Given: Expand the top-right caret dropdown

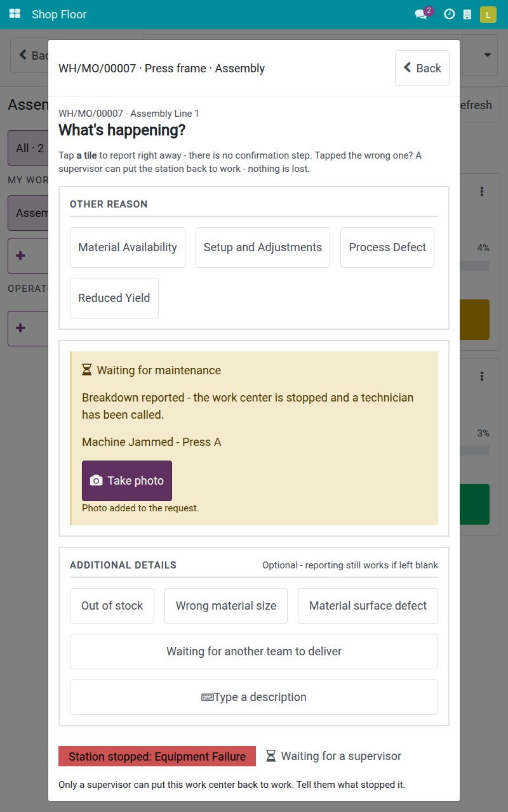Looking at the screenshot, I should 488,55.
